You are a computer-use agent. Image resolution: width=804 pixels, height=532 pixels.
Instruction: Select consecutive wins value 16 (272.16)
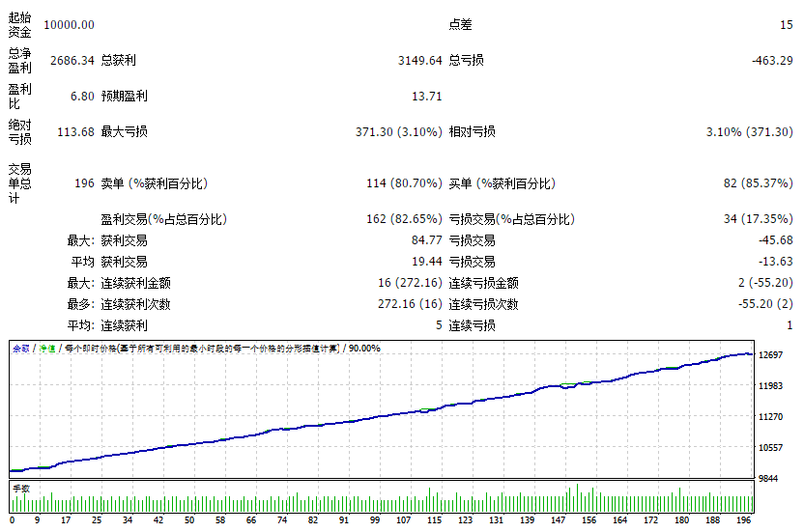click(x=410, y=282)
